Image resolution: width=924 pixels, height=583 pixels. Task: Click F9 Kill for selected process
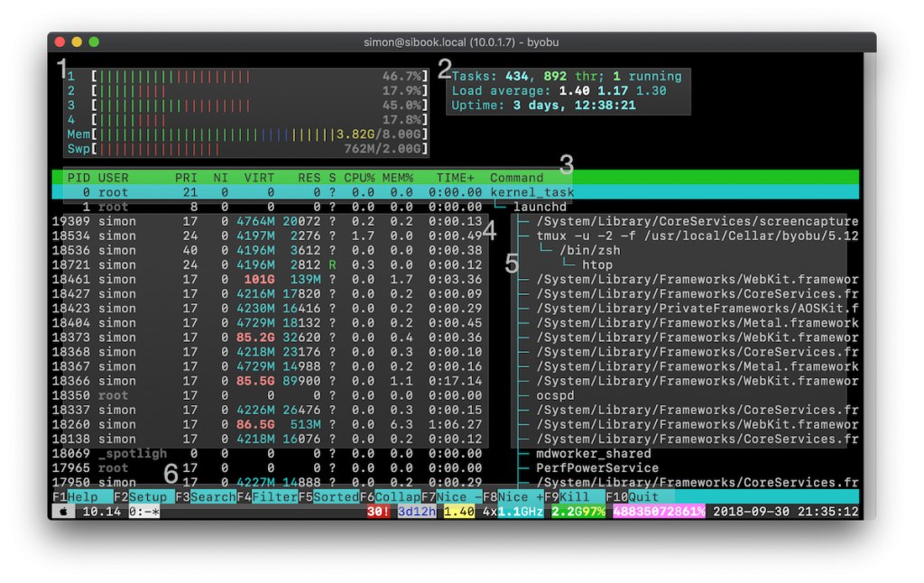[575, 497]
